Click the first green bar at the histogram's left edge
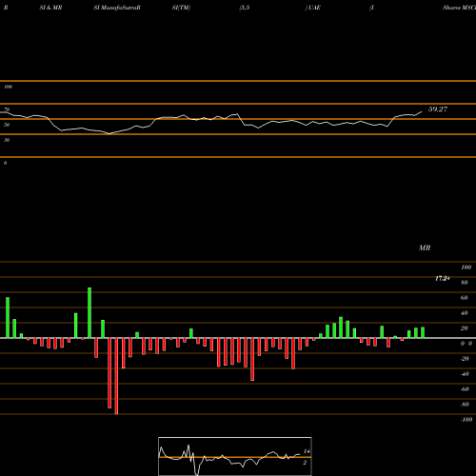 point(8,318)
